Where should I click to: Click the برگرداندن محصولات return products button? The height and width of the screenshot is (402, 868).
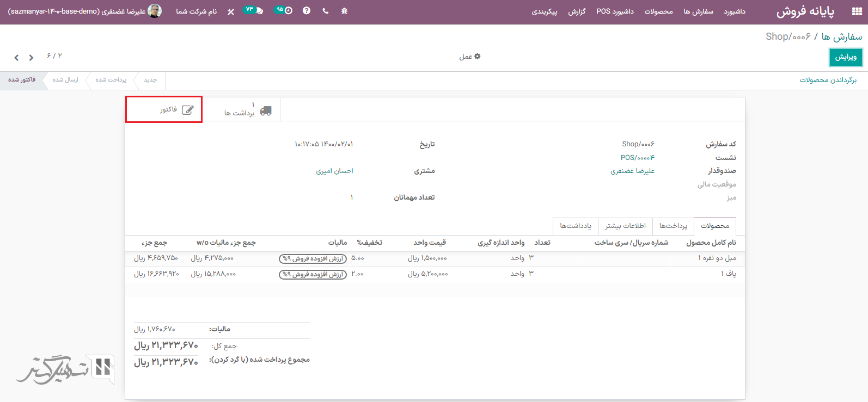[x=828, y=80]
